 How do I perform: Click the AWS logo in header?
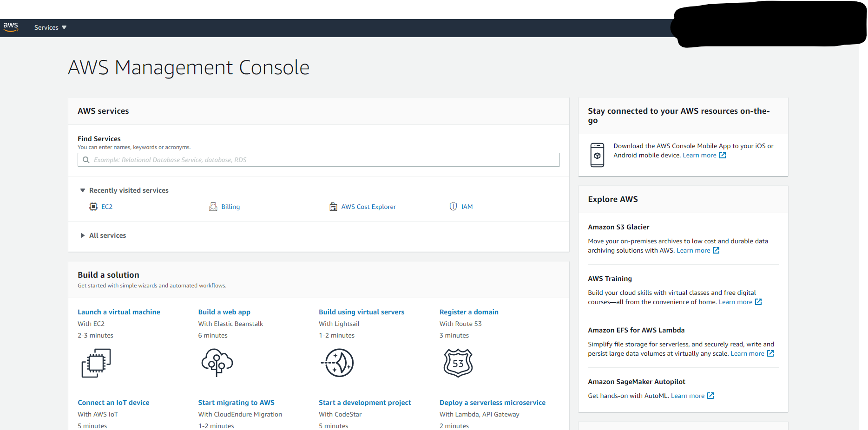point(11,27)
